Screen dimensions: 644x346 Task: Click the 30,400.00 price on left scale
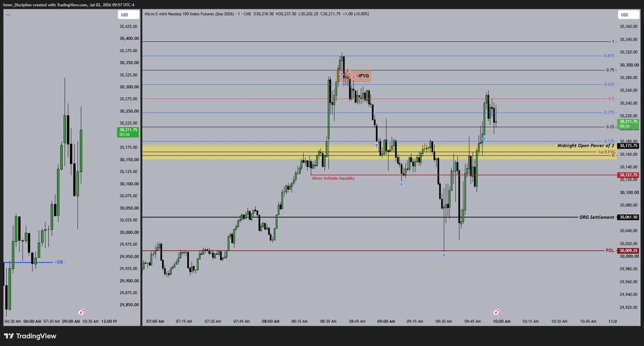(129, 39)
